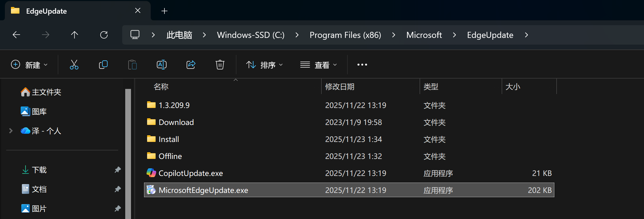The height and width of the screenshot is (219, 644).
Task: Open the 排序 sort dropdown
Action: [x=264, y=65]
